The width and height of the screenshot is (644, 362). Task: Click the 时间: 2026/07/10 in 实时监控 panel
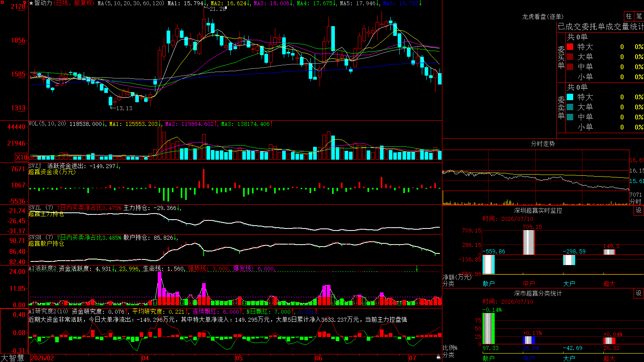[x=508, y=219]
